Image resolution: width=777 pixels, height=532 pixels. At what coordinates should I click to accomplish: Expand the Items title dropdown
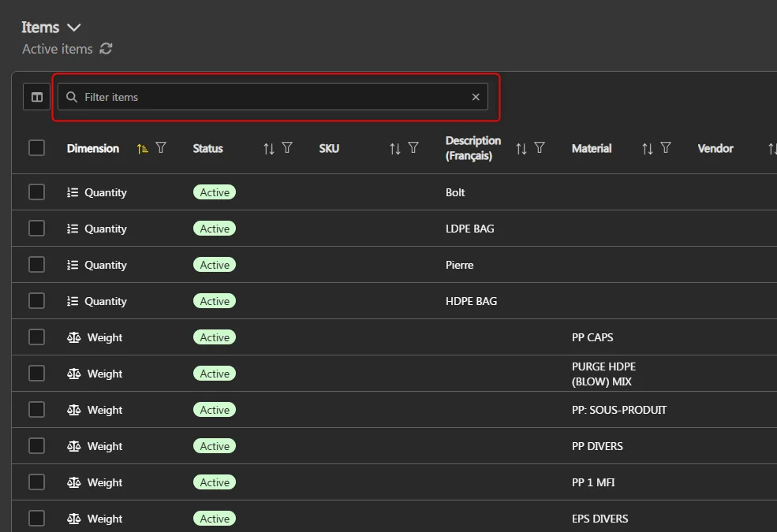click(74, 28)
